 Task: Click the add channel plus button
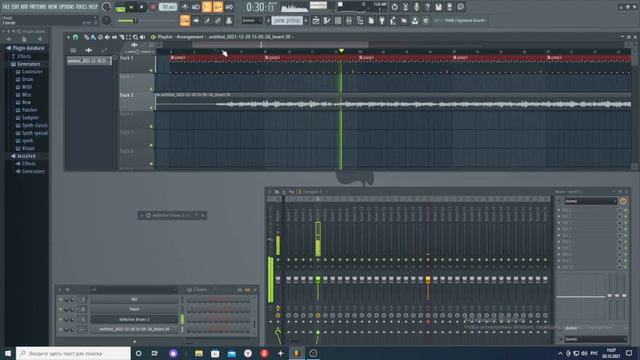(134, 342)
